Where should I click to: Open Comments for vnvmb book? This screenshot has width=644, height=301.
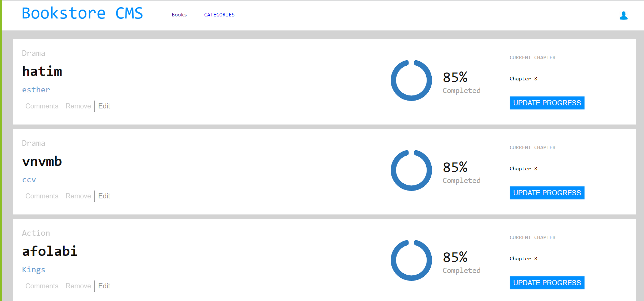(x=42, y=196)
